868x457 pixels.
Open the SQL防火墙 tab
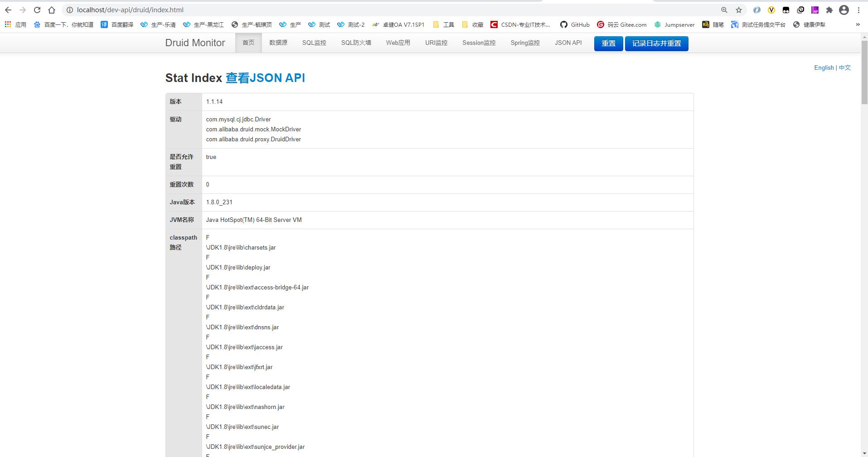tap(356, 43)
